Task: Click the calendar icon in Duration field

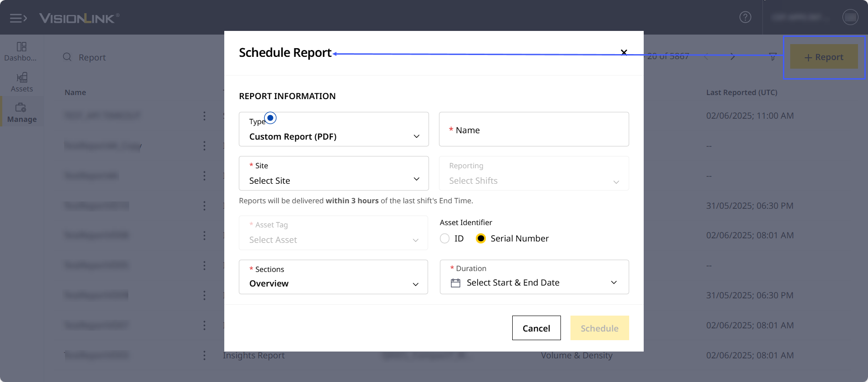Action: pos(455,283)
